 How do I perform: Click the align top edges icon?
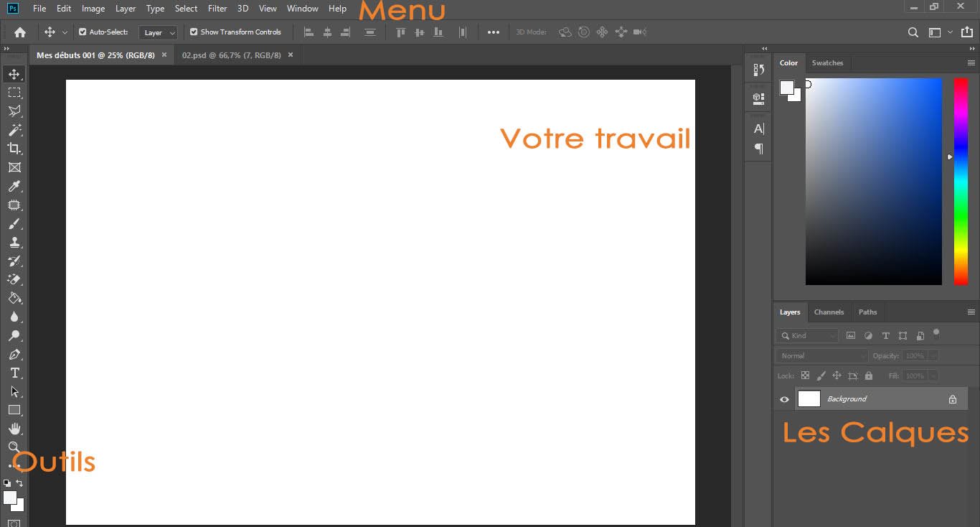click(401, 32)
